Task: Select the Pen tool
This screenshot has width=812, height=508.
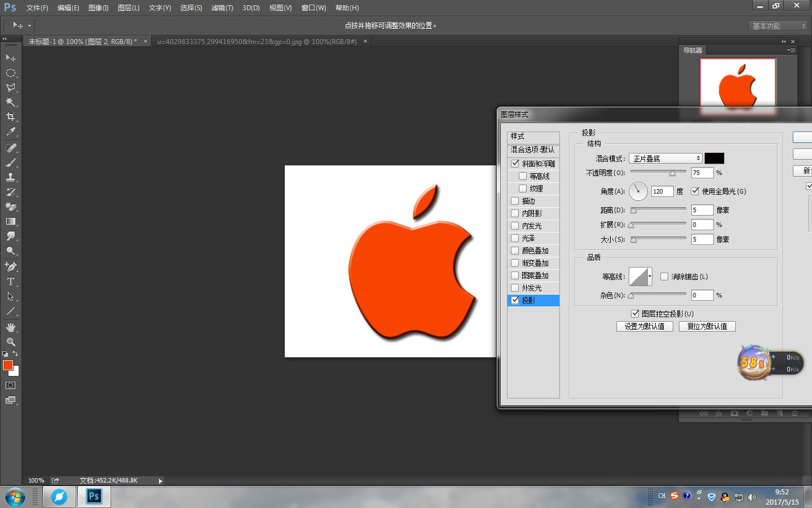Action: click(x=11, y=266)
